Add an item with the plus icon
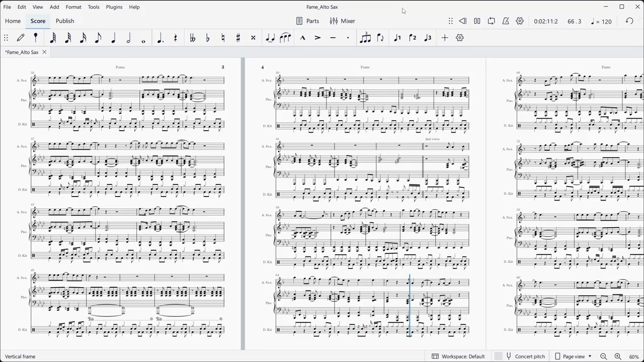 tap(445, 38)
